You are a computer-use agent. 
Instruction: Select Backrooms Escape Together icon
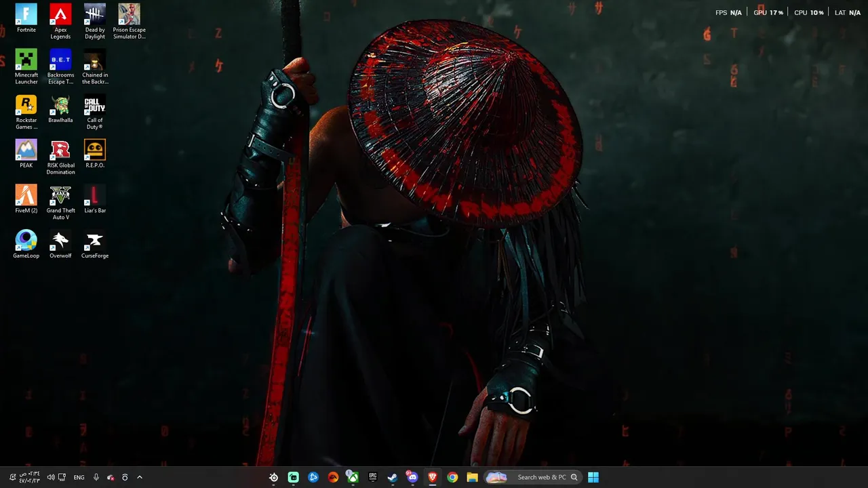(x=60, y=67)
